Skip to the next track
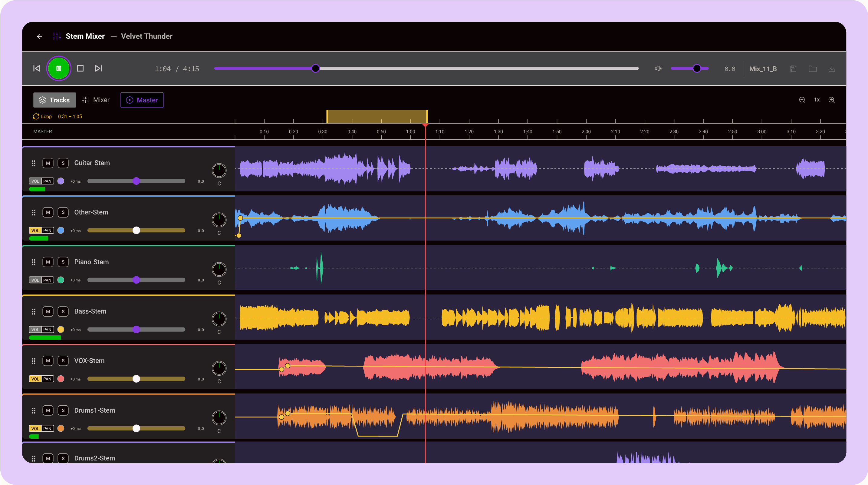868x485 pixels. click(x=98, y=68)
